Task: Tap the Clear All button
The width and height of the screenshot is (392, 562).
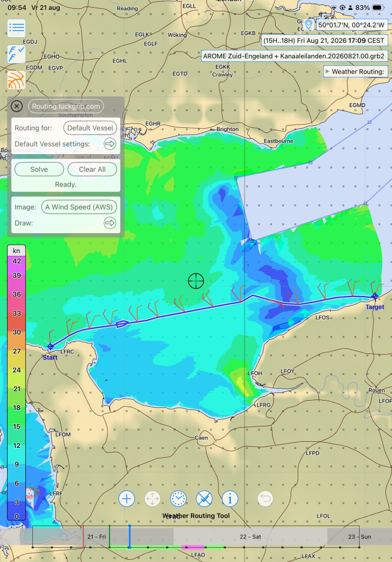Action: 92,169
